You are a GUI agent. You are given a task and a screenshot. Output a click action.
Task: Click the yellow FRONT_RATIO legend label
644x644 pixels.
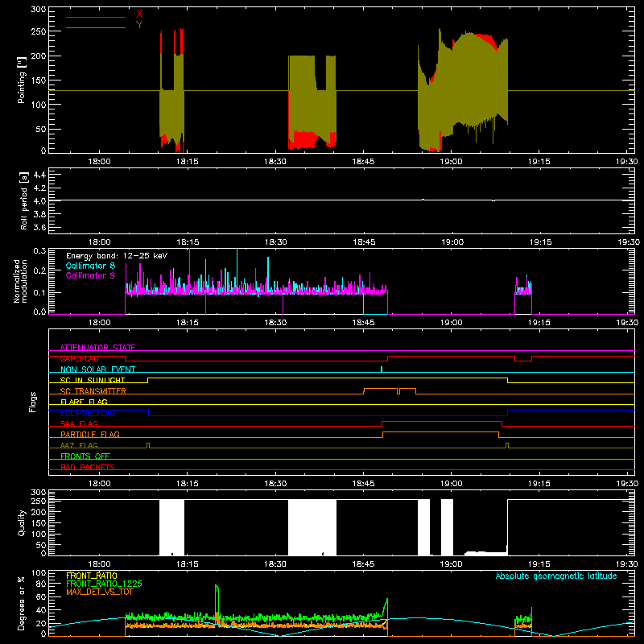pos(92,576)
